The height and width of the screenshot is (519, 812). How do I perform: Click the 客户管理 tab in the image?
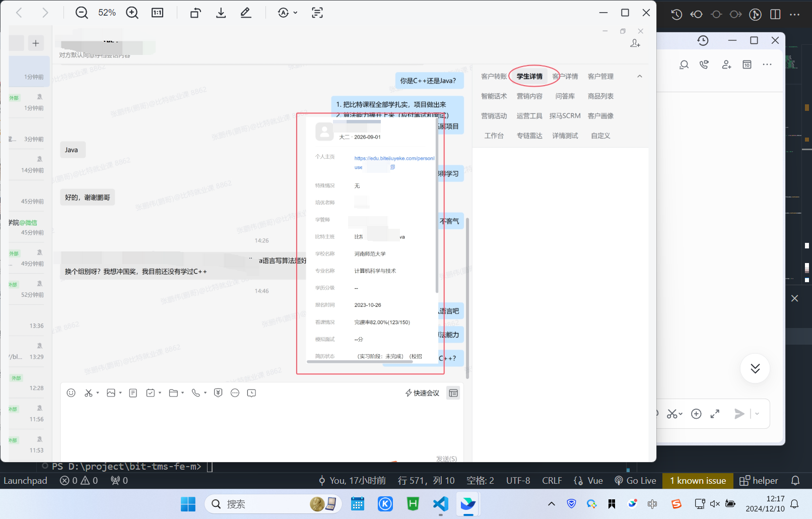600,77
